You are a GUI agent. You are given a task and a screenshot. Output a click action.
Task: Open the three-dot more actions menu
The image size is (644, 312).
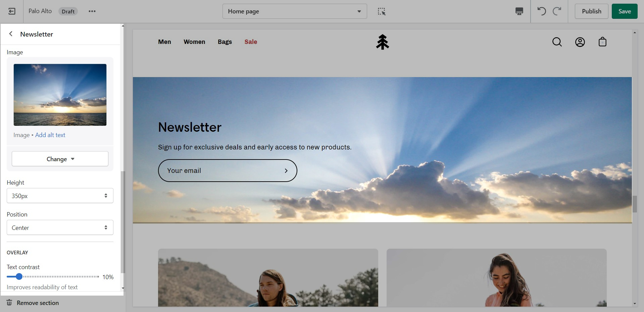92,11
